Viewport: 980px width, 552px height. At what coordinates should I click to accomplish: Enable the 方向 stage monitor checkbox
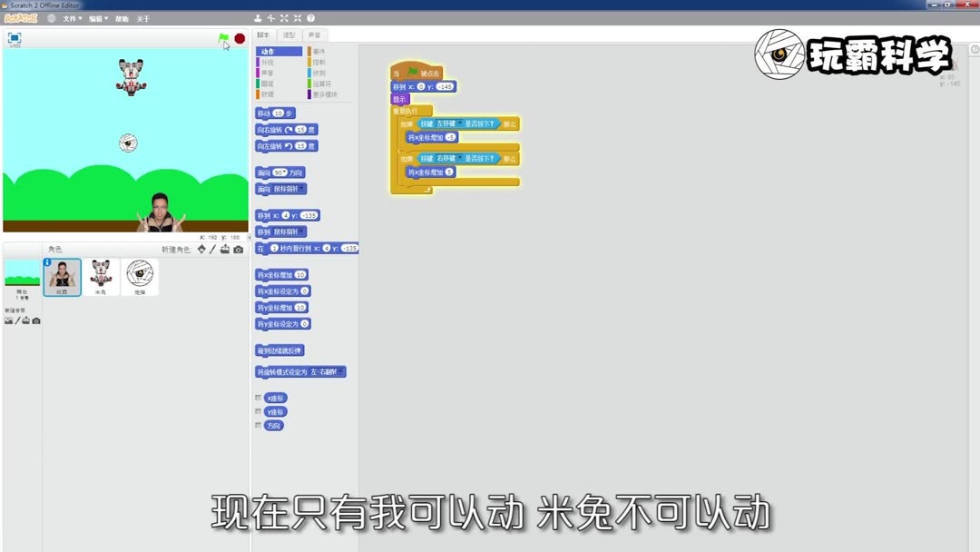[x=256, y=424]
